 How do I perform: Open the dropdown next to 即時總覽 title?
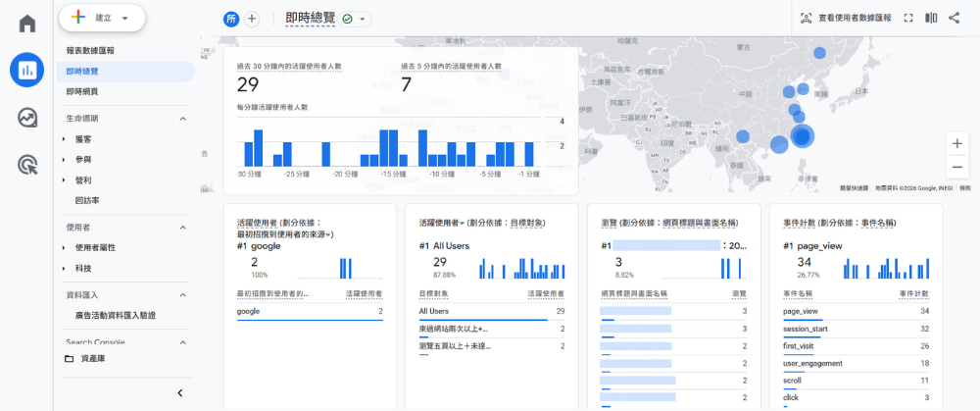point(362,19)
